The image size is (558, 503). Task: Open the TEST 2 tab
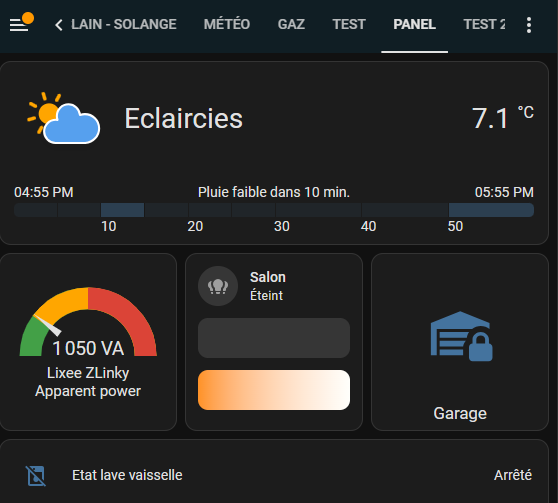pyautogui.click(x=484, y=25)
